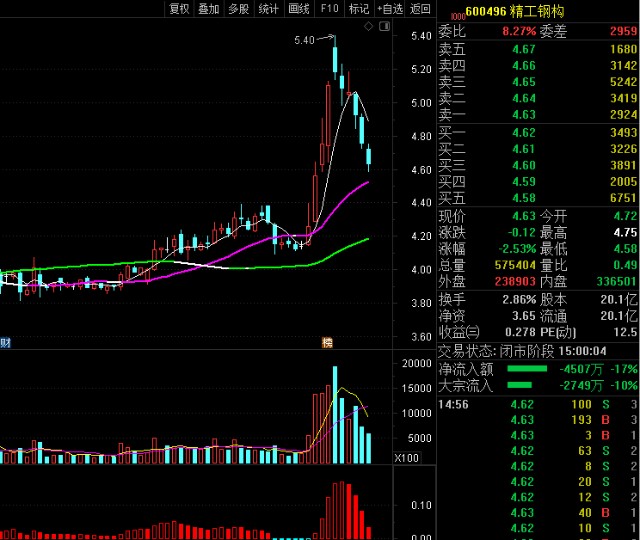The height and width of the screenshot is (540, 640).
Task: Click the orange 榜 ranking marker icon
Action: (x=326, y=343)
